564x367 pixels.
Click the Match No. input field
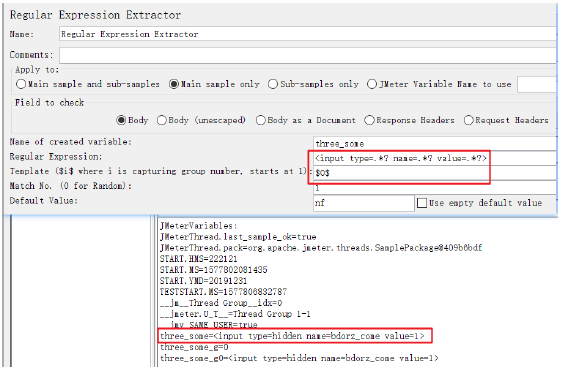[x=435, y=188]
